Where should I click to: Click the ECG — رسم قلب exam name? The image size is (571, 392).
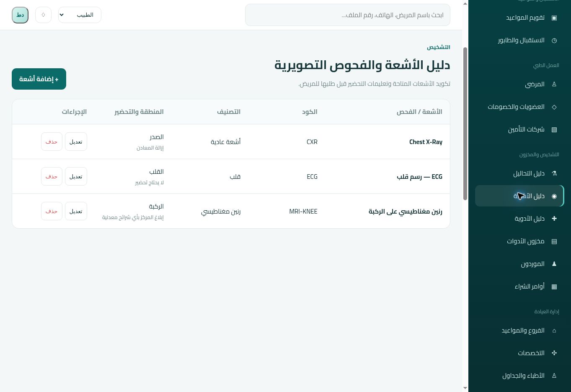pos(419,177)
